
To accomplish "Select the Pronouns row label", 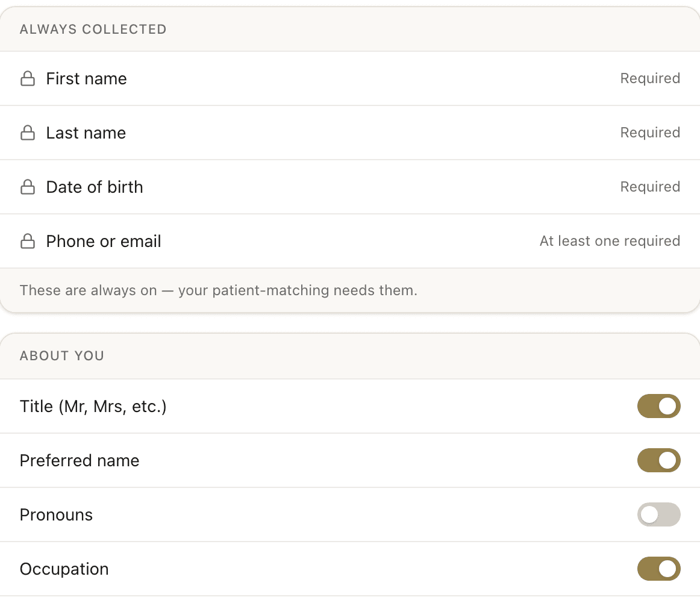I will (x=56, y=514).
